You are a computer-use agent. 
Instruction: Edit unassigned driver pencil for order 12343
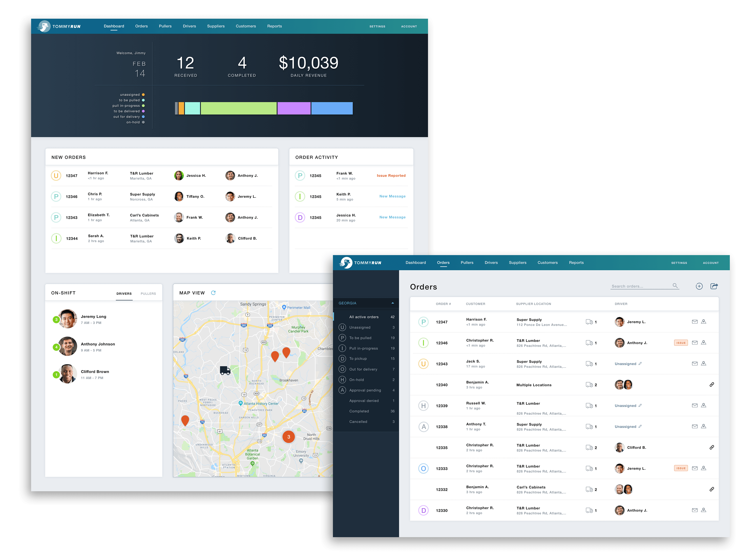(x=640, y=363)
